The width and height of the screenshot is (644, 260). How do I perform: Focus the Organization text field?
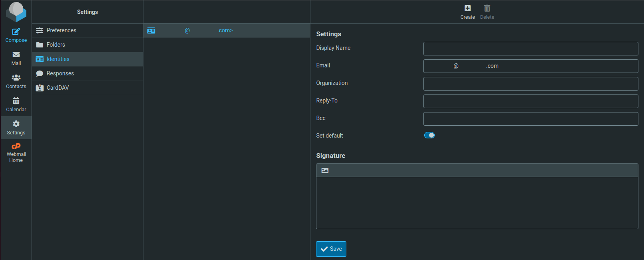click(531, 84)
